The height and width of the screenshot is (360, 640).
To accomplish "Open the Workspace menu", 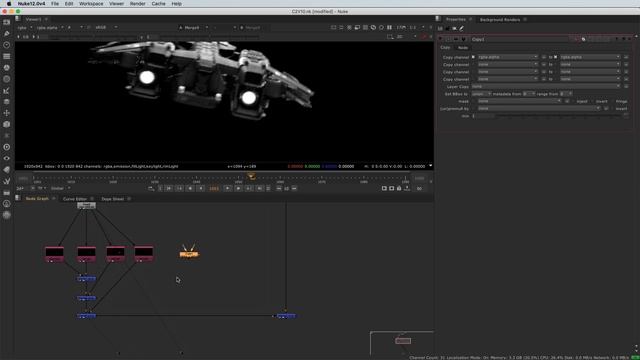I will 91,4.
